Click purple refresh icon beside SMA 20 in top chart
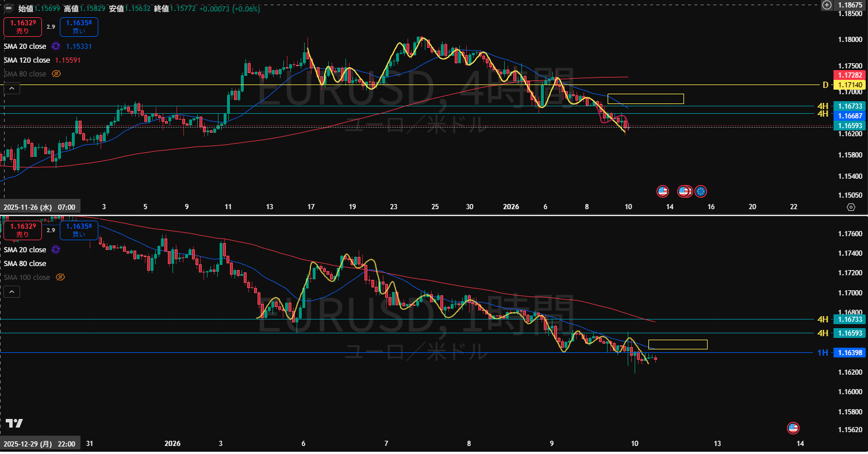The width and height of the screenshot is (868, 454). coord(56,47)
